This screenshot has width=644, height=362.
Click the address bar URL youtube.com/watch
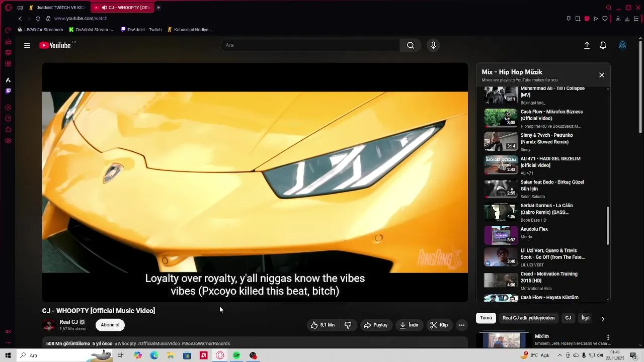80,19
